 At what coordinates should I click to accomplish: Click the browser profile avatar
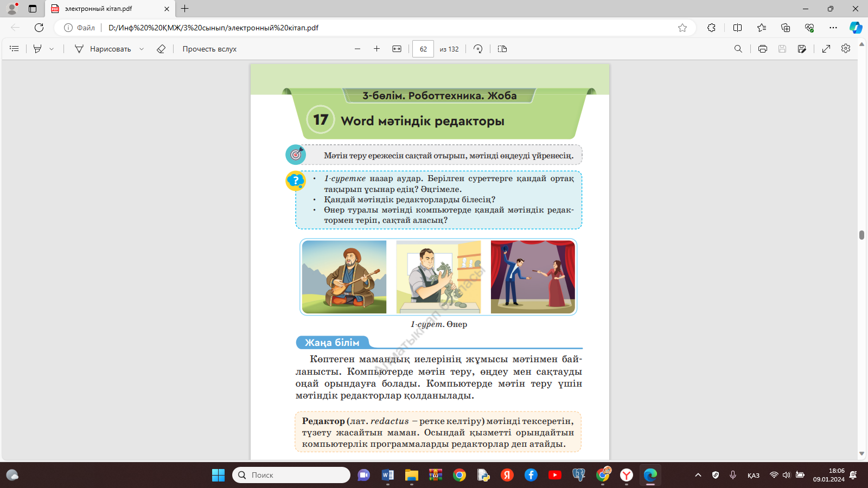12,9
